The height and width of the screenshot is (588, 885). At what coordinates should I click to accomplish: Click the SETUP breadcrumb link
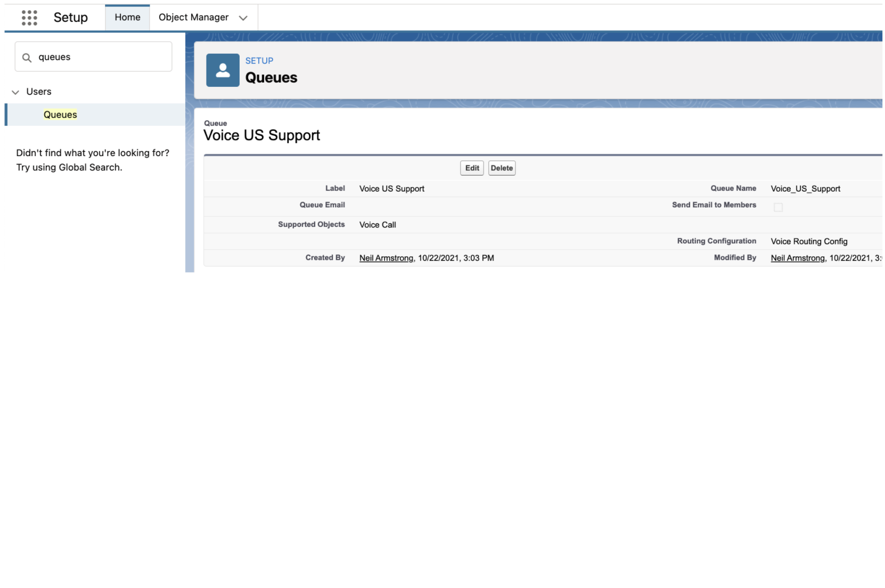pos(259,61)
